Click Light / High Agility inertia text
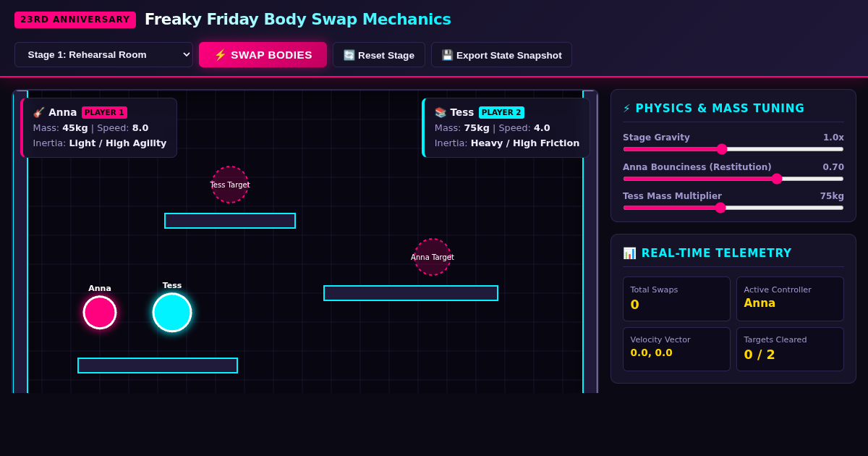This screenshot has height=456, width=868. pyautogui.click(x=118, y=143)
